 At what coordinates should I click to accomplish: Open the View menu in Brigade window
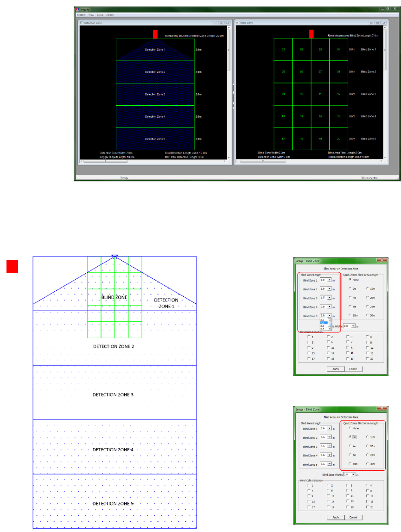pos(91,15)
